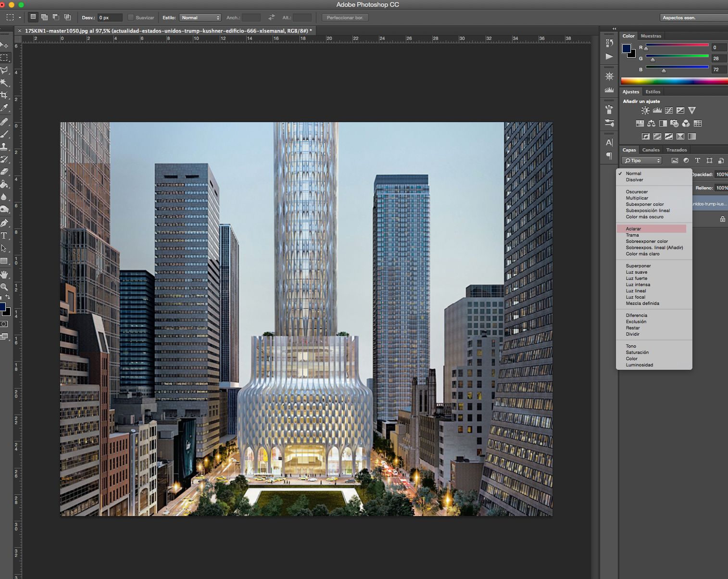Click the red R color slider
Screen dimensions: 728x579
(x=677, y=46)
